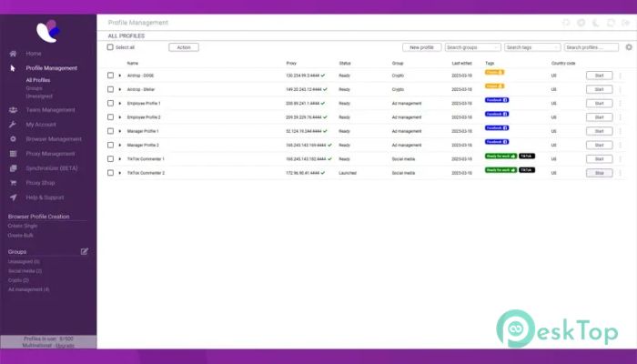Open the Search groups dropdown

pyautogui.click(x=473, y=47)
